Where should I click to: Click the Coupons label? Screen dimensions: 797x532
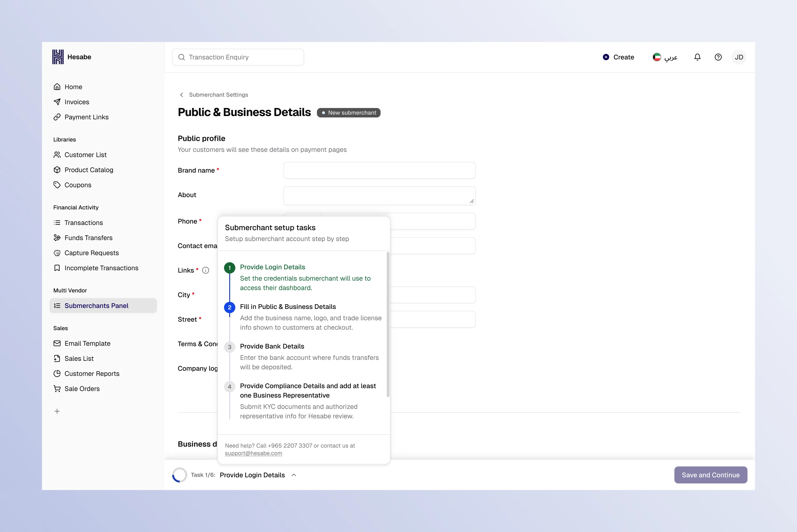click(x=78, y=185)
